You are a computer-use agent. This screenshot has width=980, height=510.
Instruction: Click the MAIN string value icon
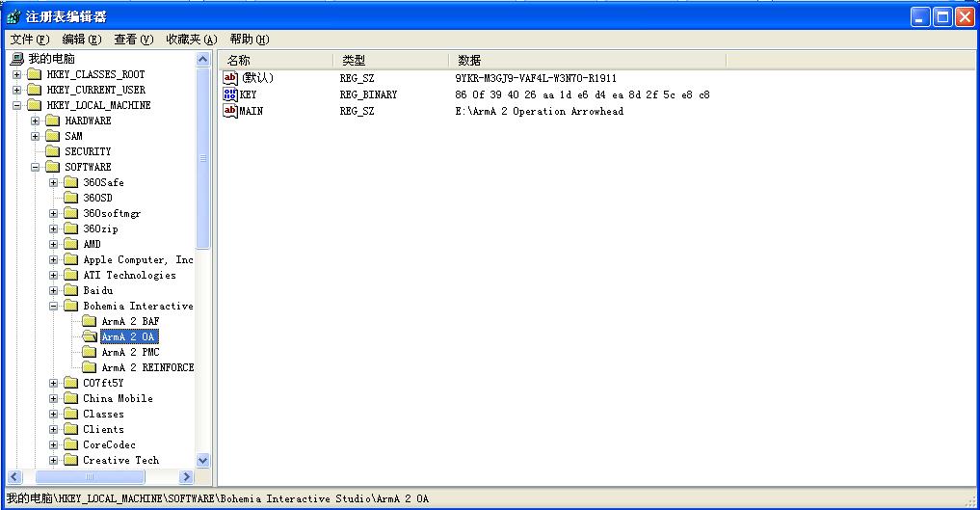pyautogui.click(x=230, y=111)
